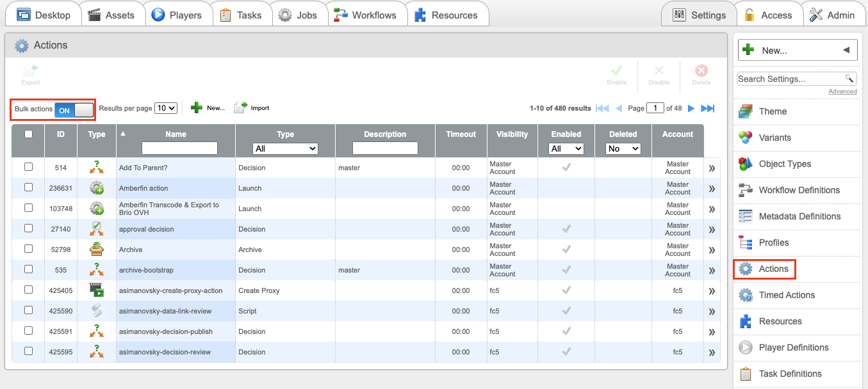The width and height of the screenshot is (868, 389).
Task: Go to first page of results
Action: point(602,108)
